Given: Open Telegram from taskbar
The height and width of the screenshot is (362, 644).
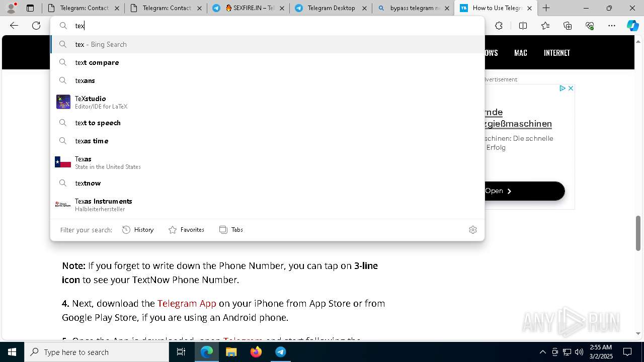Looking at the screenshot, I should pyautogui.click(x=280, y=352).
